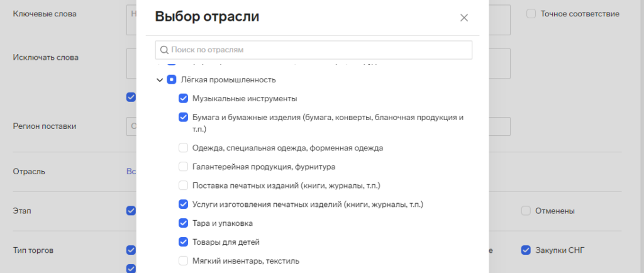644x273 pixels.
Task: Enable Галантерейная продукция, фурнитура
Action: pos(184,167)
